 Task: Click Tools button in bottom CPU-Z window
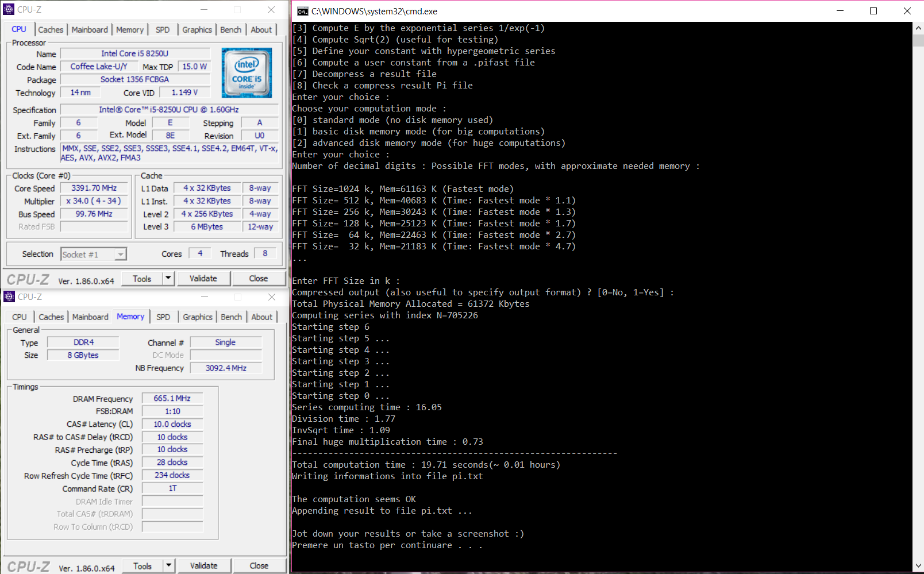point(143,566)
